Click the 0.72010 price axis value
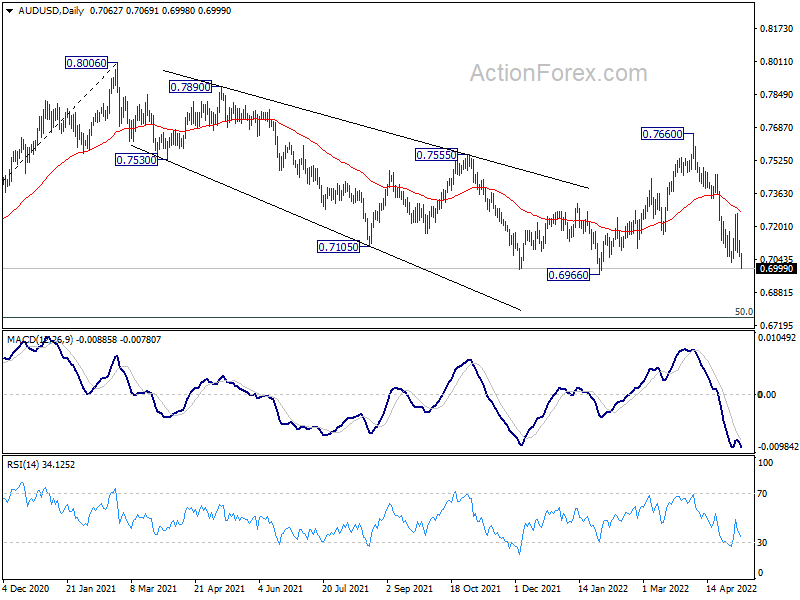This screenshot has width=800, height=600. pos(777,227)
